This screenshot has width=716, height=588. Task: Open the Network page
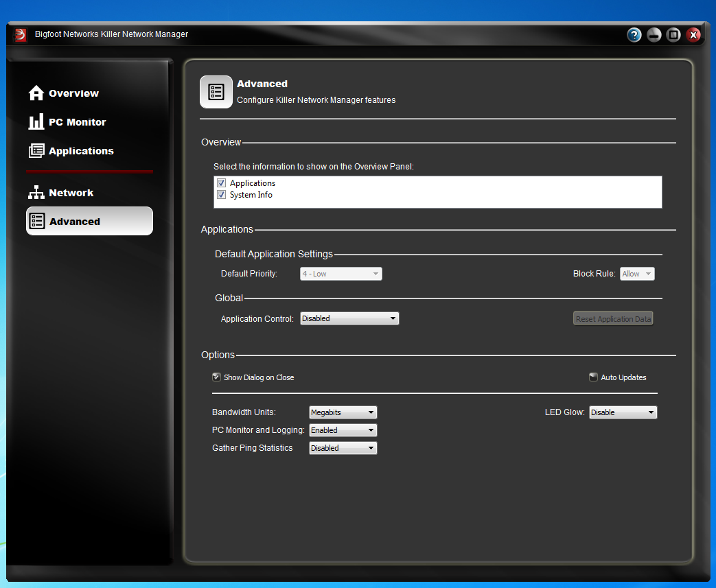pos(71,193)
